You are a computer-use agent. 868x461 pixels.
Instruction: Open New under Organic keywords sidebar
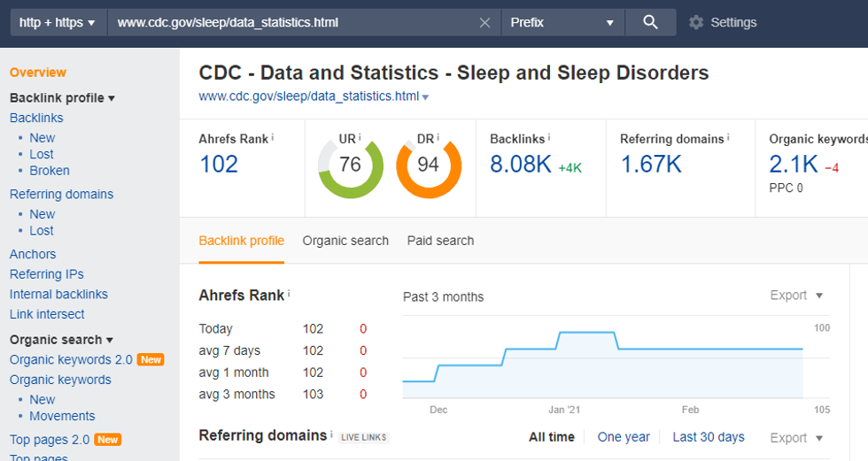pyautogui.click(x=43, y=400)
